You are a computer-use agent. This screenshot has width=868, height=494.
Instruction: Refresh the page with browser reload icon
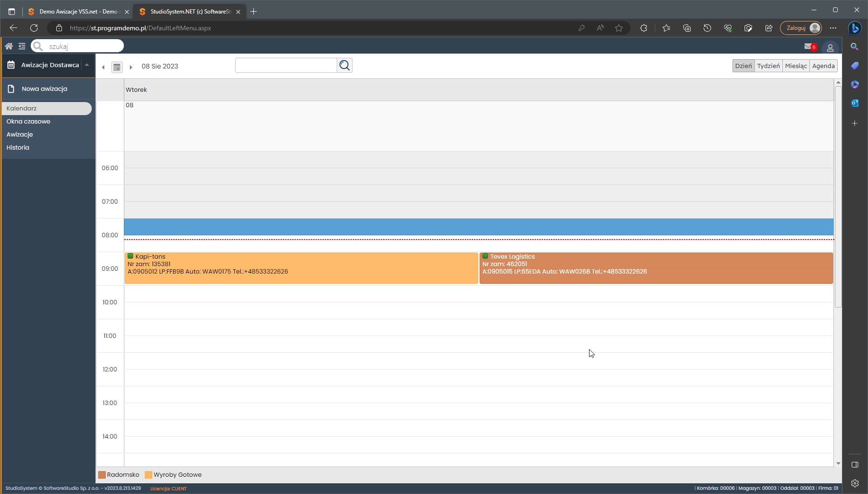pyautogui.click(x=34, y=28)
